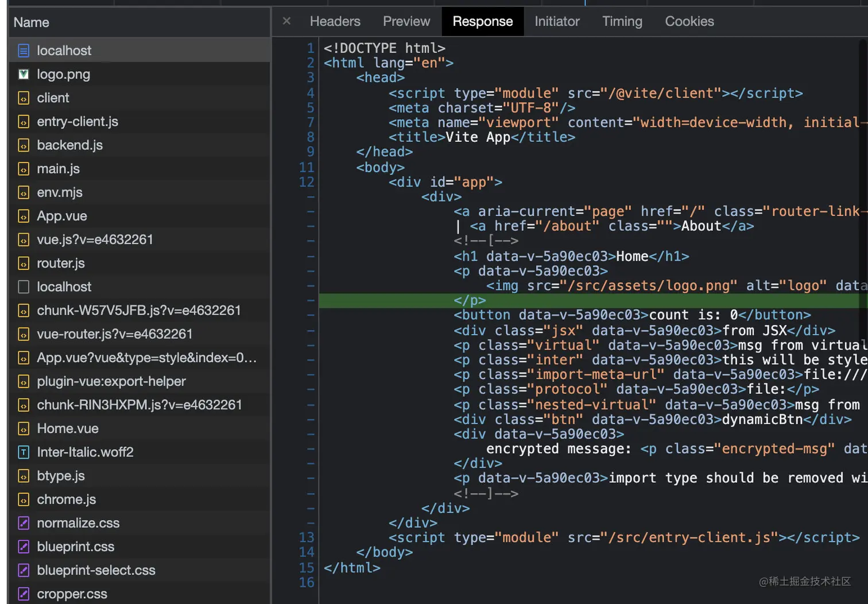This screenshot has height=604, width=868.
Task: Click the script icon beside chunk-W57V5JFB.js
Action: coord(24,311)
